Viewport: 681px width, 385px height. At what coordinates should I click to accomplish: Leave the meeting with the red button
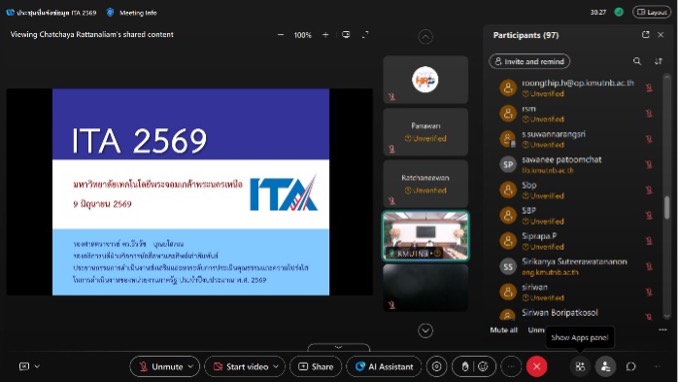click(537, 367)
